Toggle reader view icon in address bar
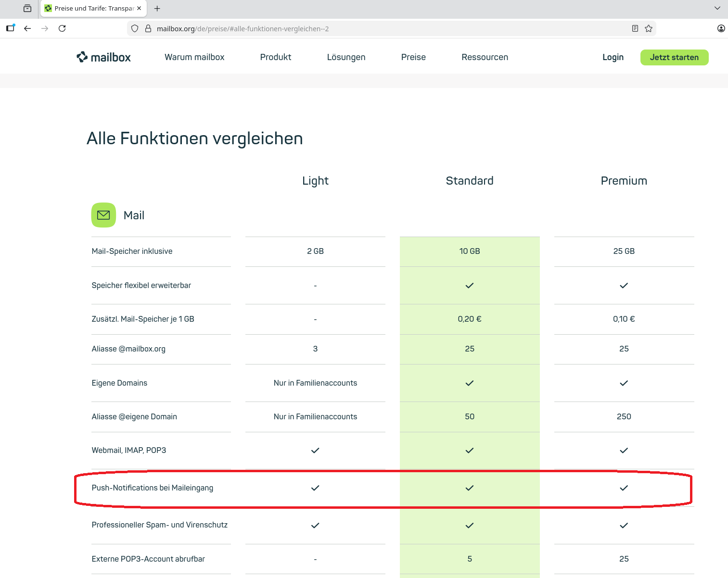 (635, 28)
